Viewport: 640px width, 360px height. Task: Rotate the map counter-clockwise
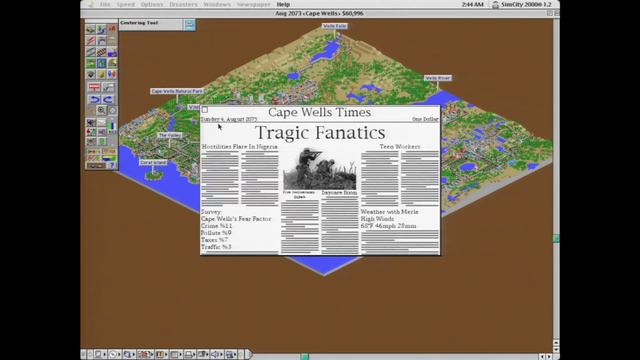pyautogui.click(x=94, y=100)
